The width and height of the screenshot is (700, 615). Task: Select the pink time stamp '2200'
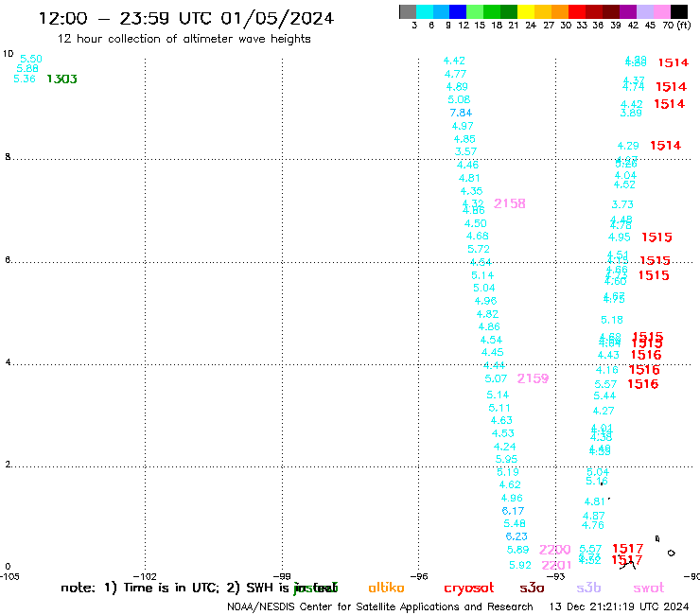(x=555, y=550)
